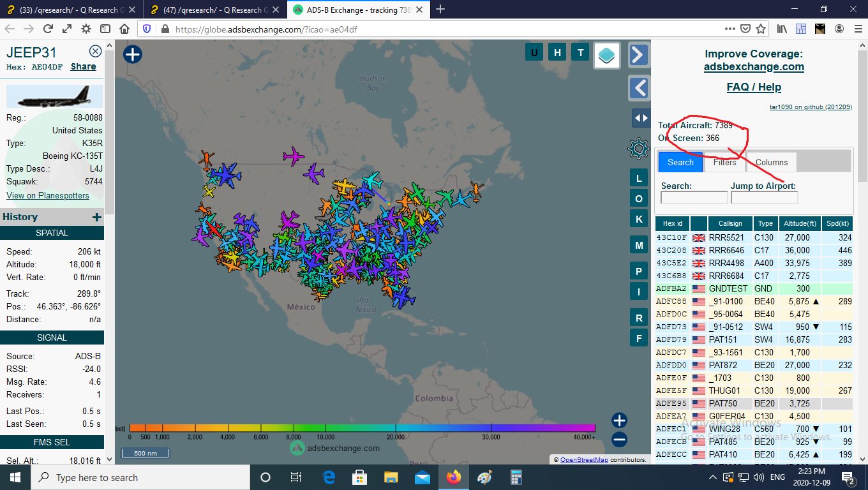Click the taskbar search box

point(140,477)
